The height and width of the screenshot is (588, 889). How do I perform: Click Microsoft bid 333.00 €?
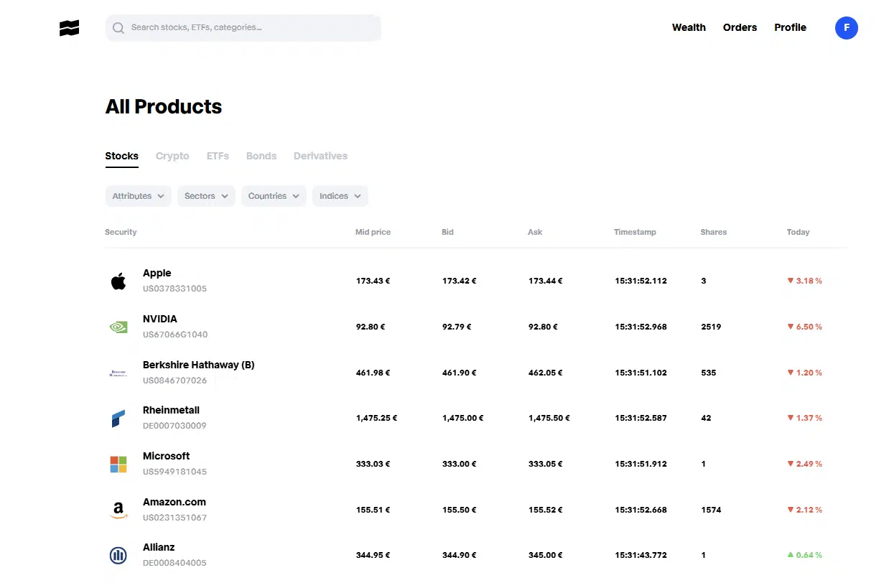pos(459,464)
